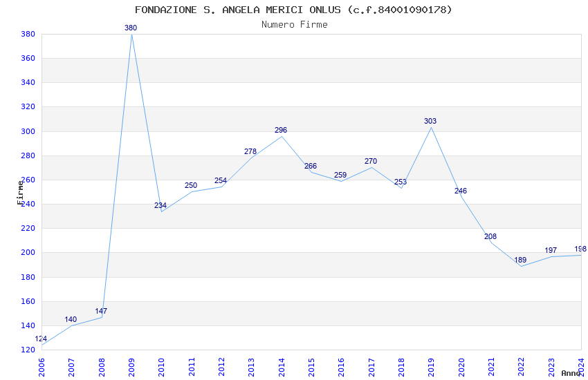
Task: Select the data label 278
Action: pyautogui.click(x=250, y=151)
